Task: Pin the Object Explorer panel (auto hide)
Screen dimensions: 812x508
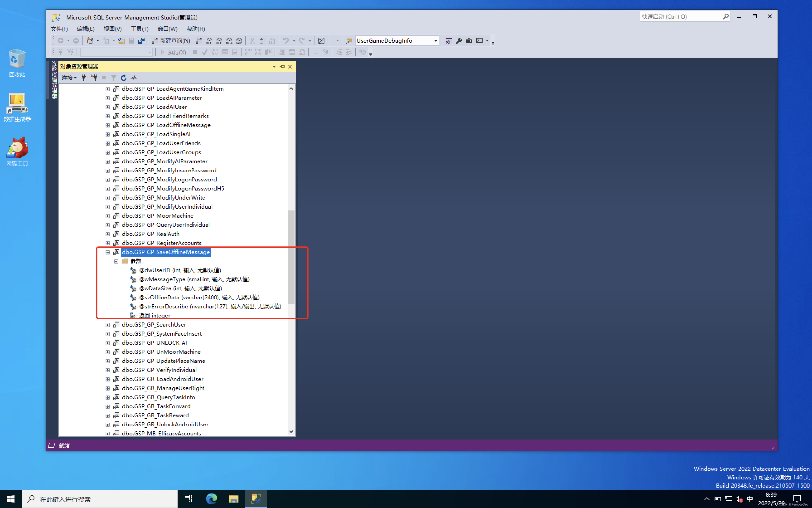Action: (282, 66)
